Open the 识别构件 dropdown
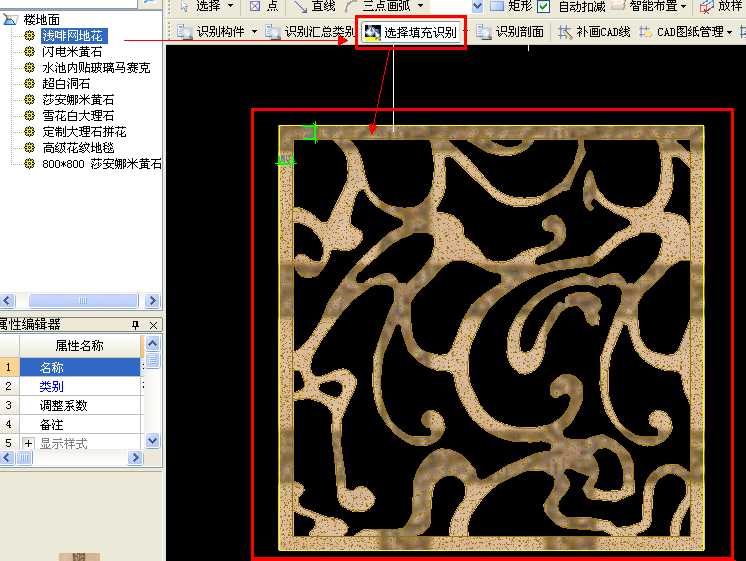 (254, 33)
